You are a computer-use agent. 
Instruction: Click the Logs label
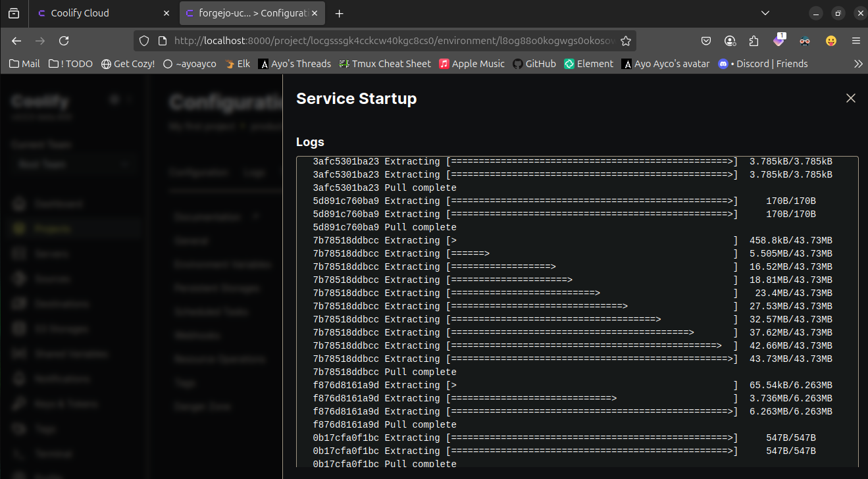pyautogui.click(x=310, y=142)
